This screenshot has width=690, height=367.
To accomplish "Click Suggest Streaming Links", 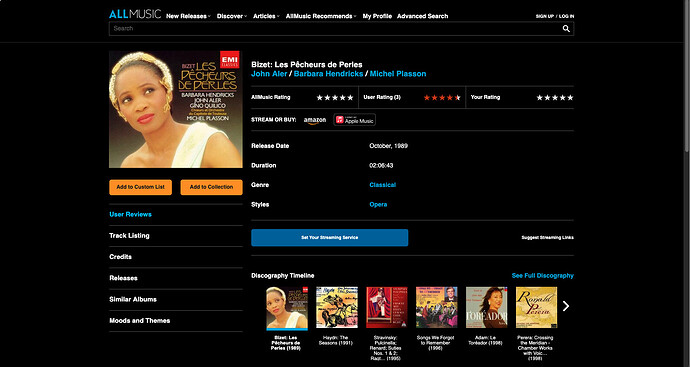I will 547,238.
